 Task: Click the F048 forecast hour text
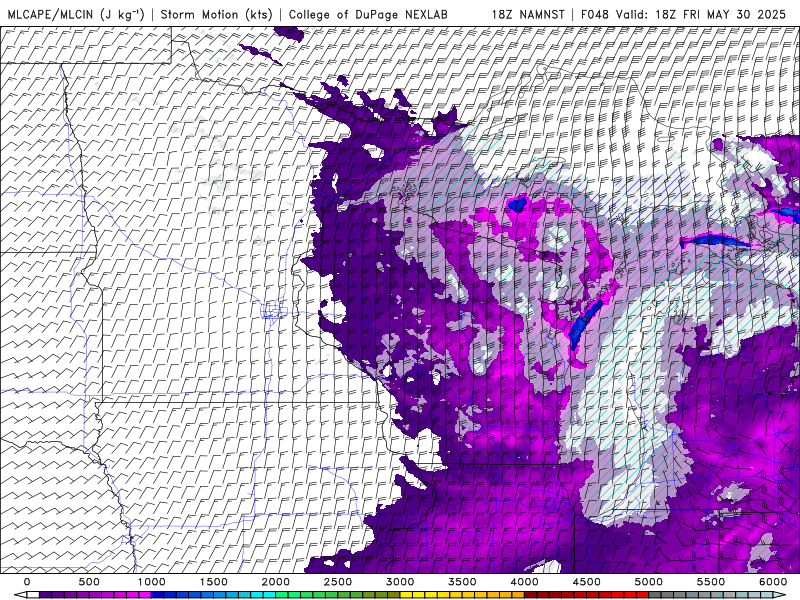[x=595, y=14]
